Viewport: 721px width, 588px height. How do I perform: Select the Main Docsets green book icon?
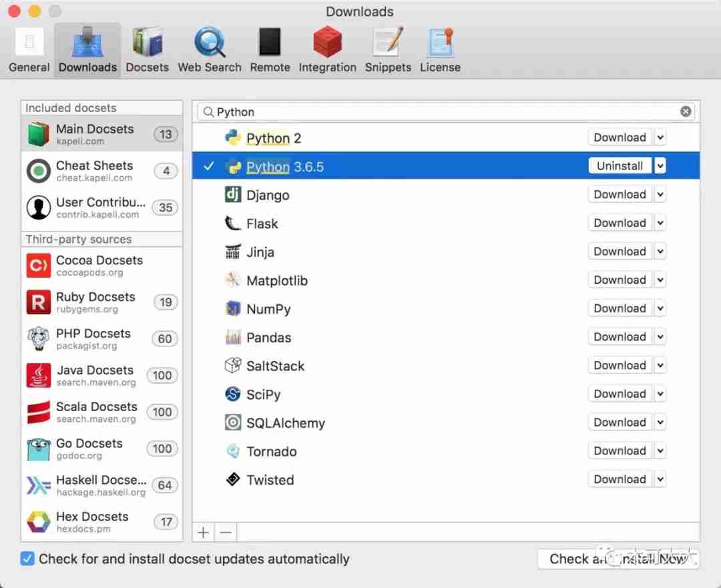pyautogui.click(x=38, y=134)
